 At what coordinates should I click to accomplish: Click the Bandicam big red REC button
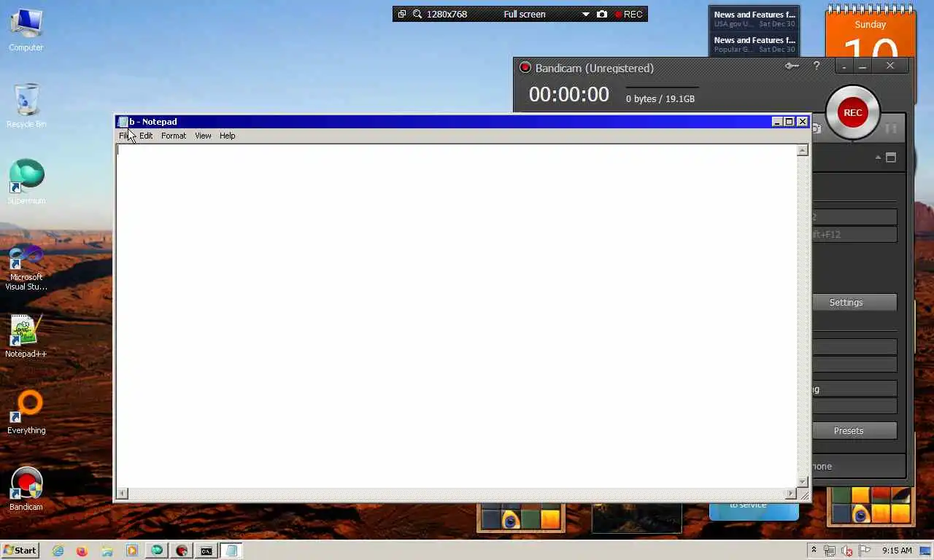(852, 112)
